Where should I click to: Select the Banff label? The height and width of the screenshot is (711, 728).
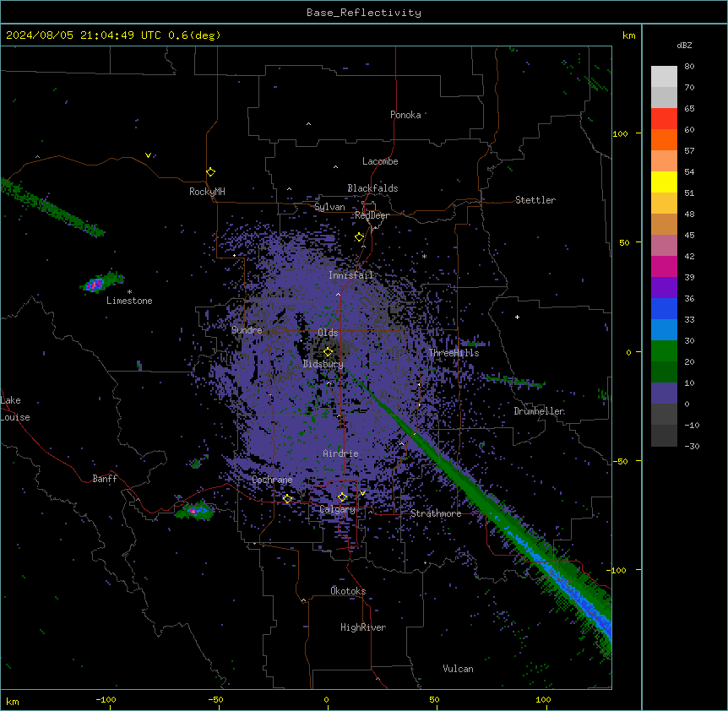tap(105, 479)
